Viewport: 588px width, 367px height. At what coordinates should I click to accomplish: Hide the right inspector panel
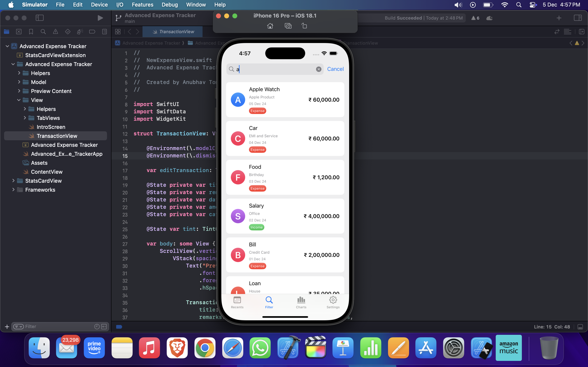(578, 18)
